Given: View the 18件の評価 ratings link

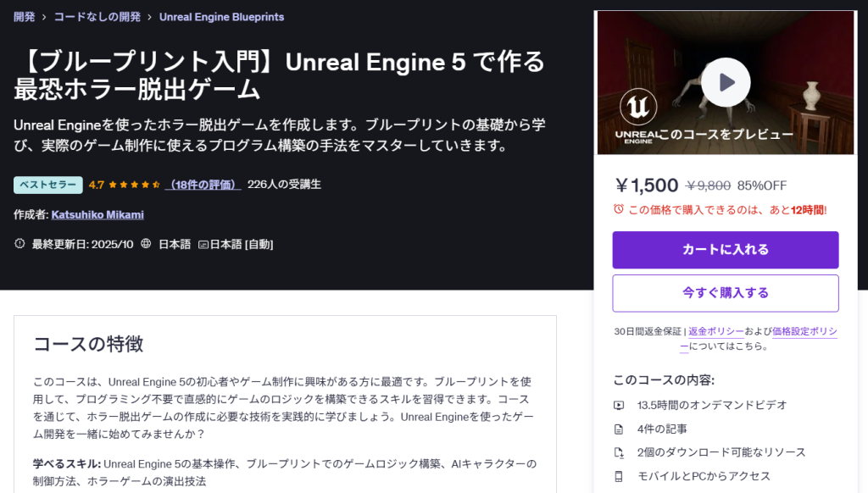Looking at the screenshot, I should click(203, 185).
